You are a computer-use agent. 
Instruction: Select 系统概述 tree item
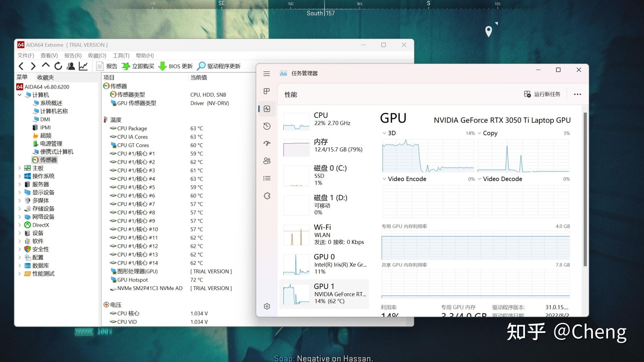coord(48,103)
